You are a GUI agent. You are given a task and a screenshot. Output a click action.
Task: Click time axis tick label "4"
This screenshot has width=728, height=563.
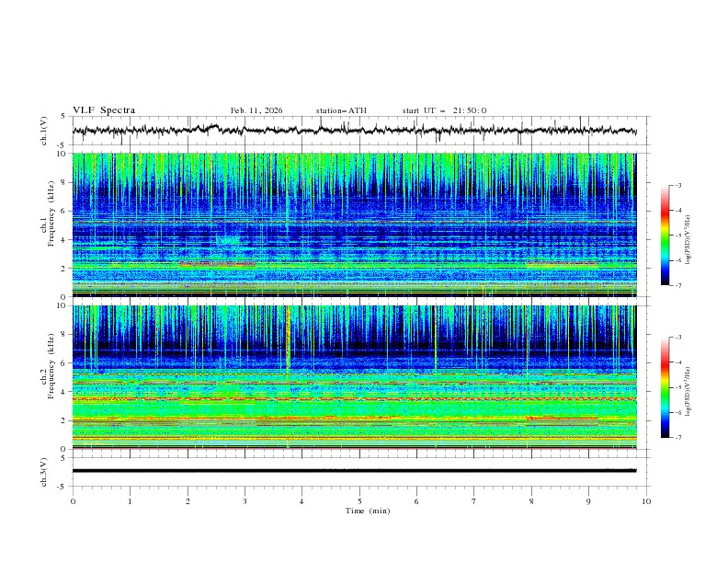tap(301, 501)
